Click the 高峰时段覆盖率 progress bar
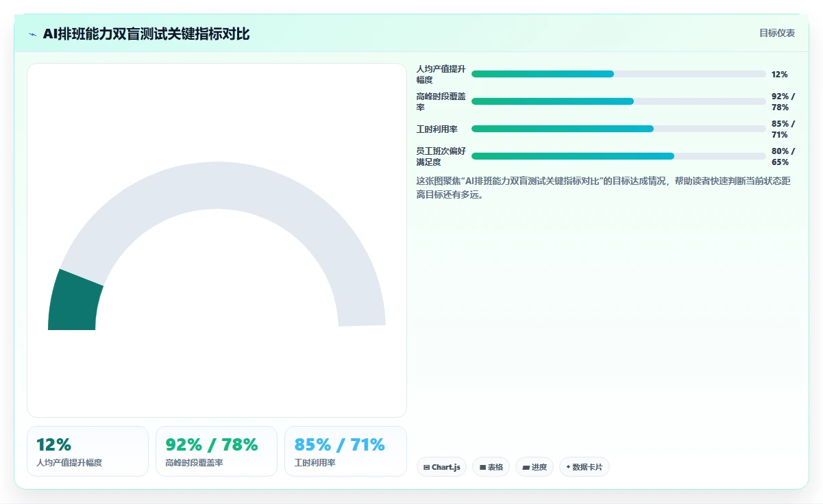This screenshot has height=504, width=823. coord(619,101)
